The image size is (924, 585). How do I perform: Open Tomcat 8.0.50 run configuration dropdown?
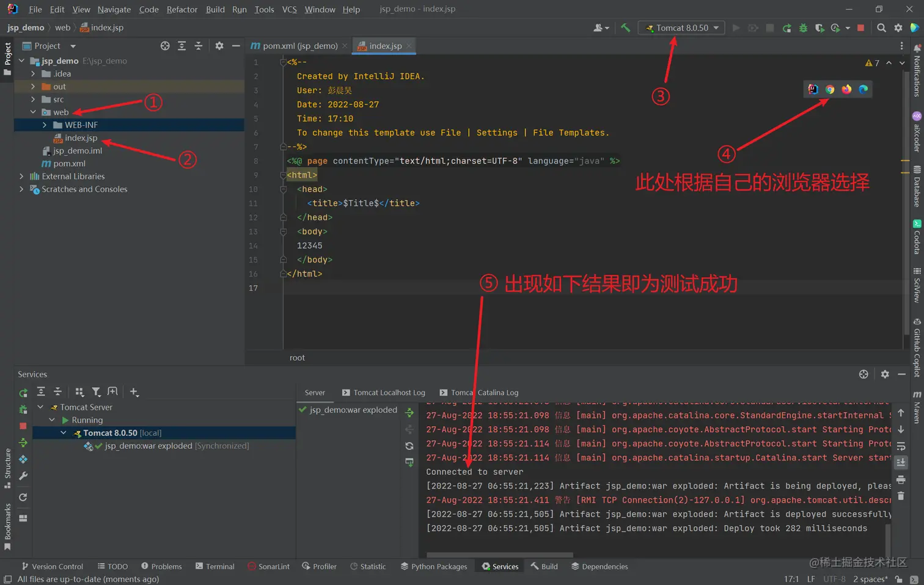coord(682,28)
